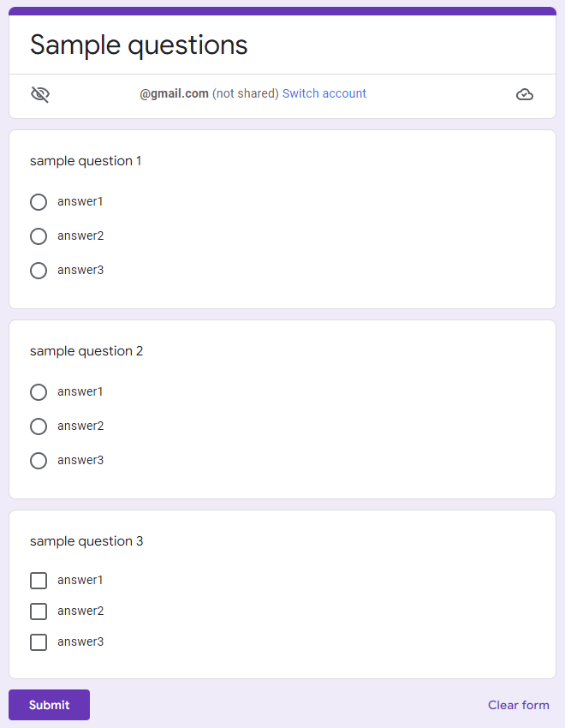Choose answer2 radio under sample question 2
Image resolution: width=565 pixels, height=728 pixels.
pos(39,427)
